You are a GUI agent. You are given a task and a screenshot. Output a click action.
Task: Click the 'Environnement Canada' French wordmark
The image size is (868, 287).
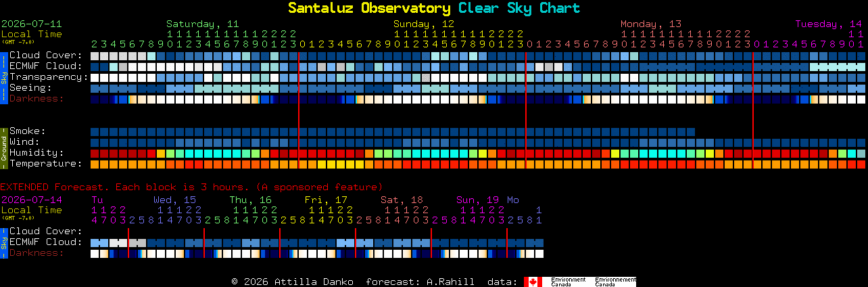[x=616, y=282]
